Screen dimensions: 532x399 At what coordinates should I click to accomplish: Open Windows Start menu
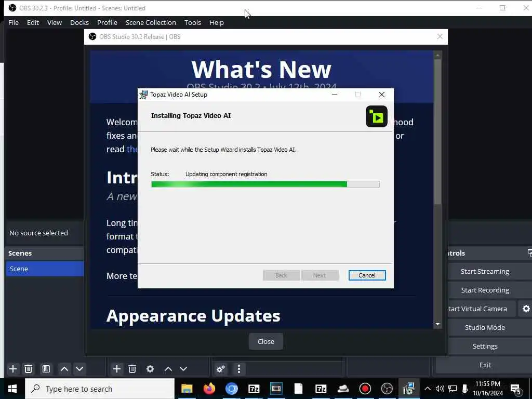12,389
